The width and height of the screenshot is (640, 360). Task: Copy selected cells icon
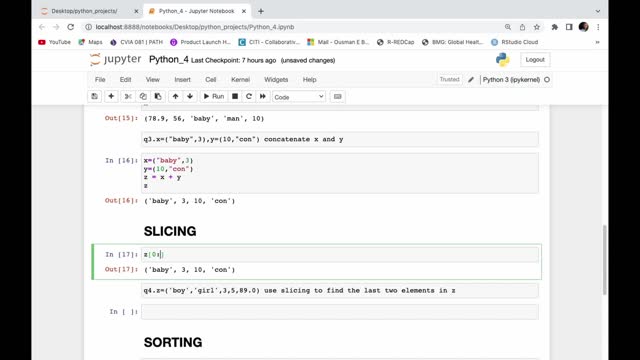[143, 97]
